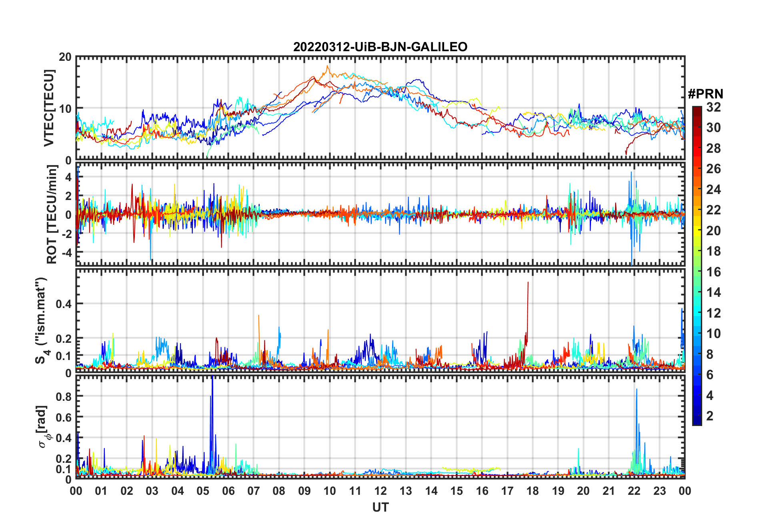Click colorbar tick label 18
This screenshot has height=532, width=761.
pyautogui.click(x=713, y=251)
